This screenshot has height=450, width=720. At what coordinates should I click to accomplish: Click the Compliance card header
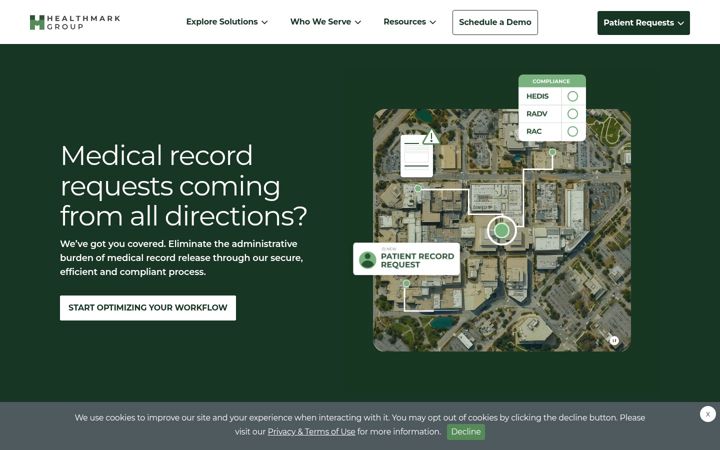tap(552, 81)
